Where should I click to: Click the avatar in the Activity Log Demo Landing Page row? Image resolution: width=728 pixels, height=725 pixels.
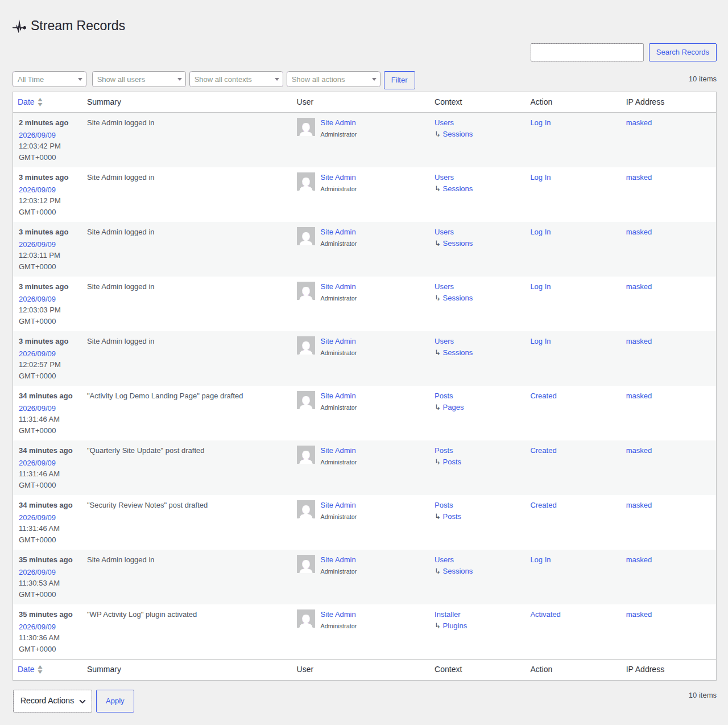pos(306,400)
